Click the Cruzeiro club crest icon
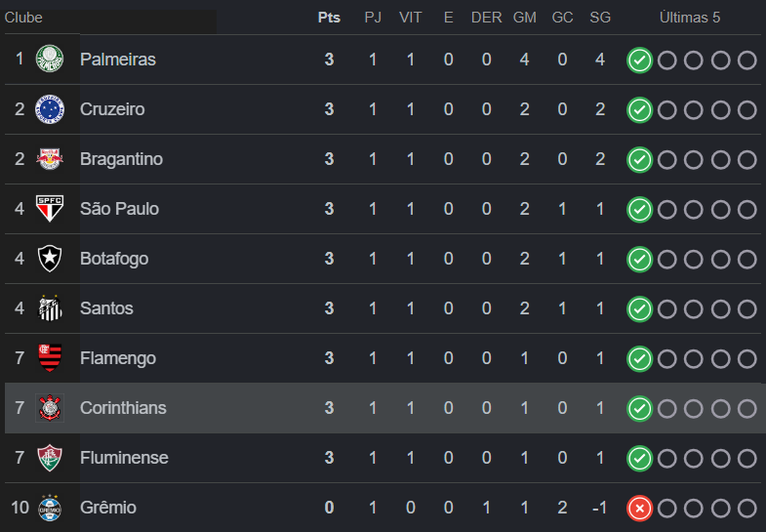 pos(49,109)
